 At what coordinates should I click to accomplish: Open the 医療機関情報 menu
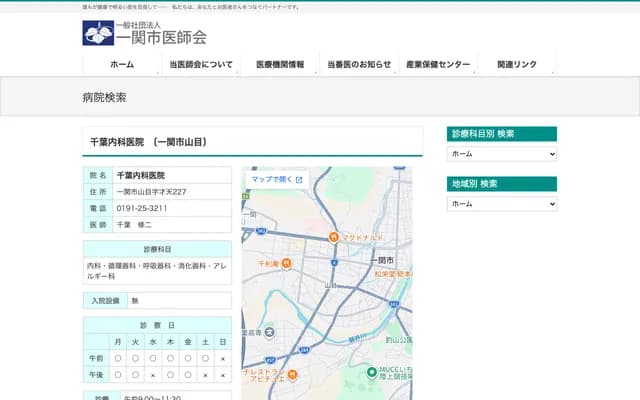tap(280, 64)
